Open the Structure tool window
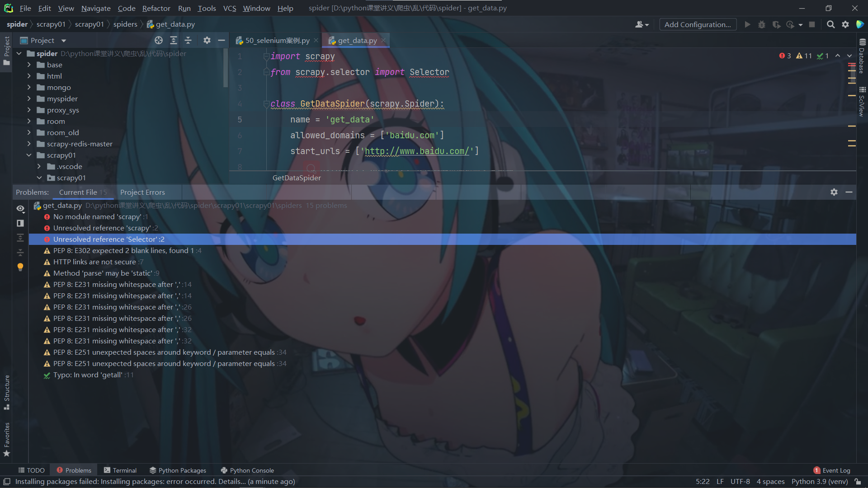Viewport: 868px width, 488px height. [7, 392]
